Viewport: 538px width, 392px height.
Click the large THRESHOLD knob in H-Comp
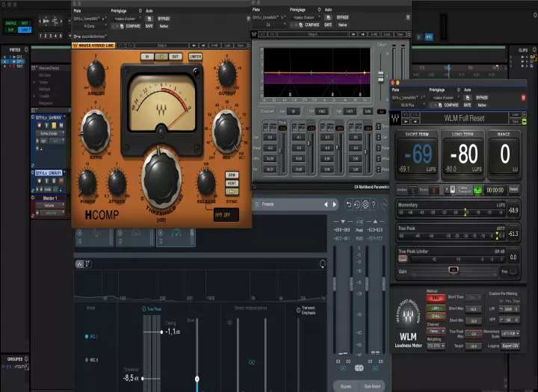[x=161, y=178]
